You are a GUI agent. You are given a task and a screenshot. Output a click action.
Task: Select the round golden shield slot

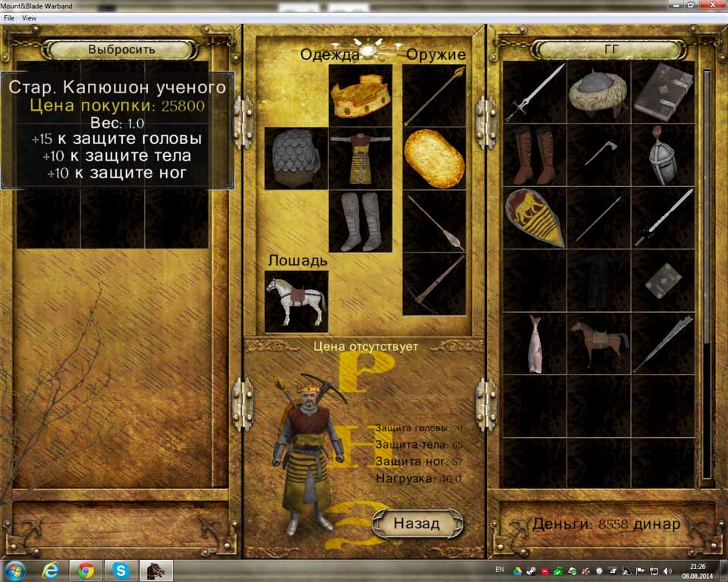[434, 158]
